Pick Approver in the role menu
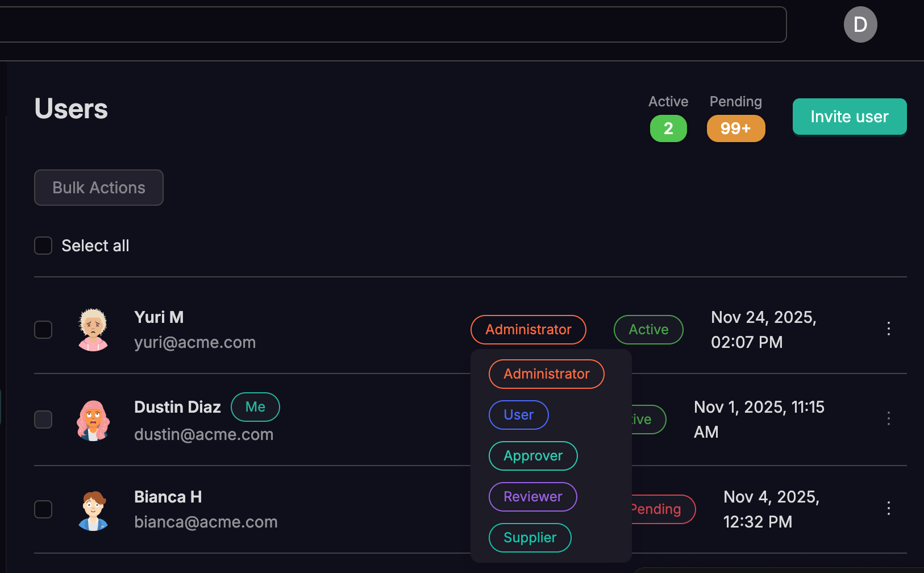The height and width of the screenshot is (573, 924). 532,456
